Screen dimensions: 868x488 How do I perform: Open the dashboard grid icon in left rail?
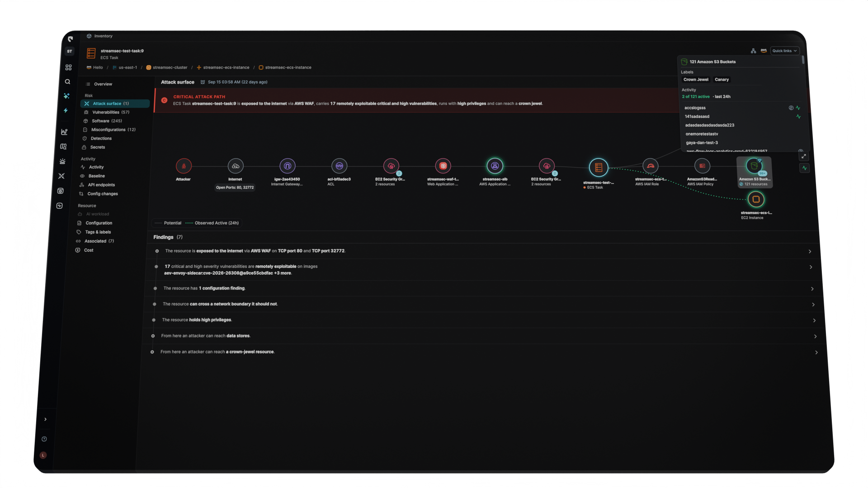pyautogui.click(x=68, y=67)
